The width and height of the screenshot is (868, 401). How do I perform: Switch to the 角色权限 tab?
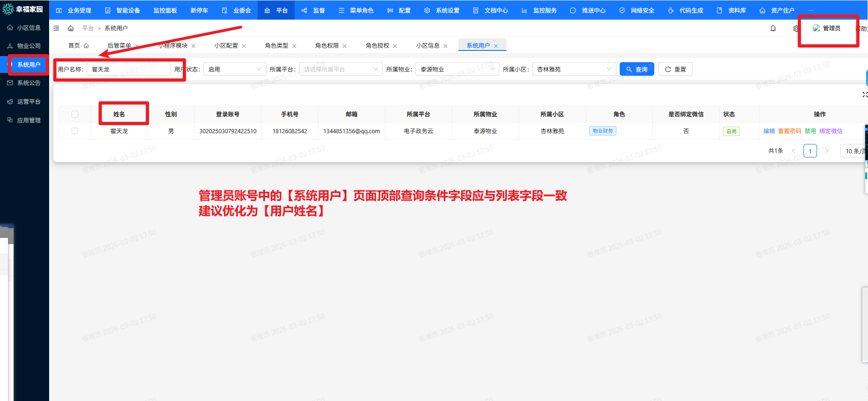tap(327, 46)
